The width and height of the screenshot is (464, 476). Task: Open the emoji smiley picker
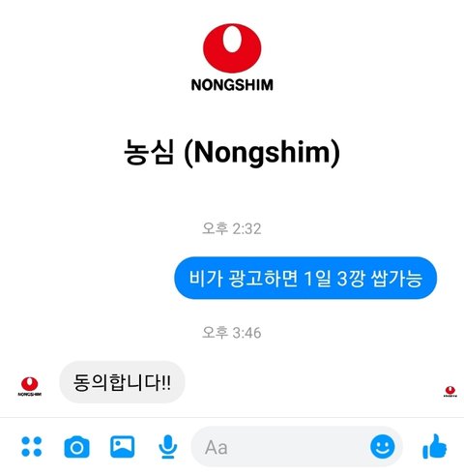coord(383,447)
